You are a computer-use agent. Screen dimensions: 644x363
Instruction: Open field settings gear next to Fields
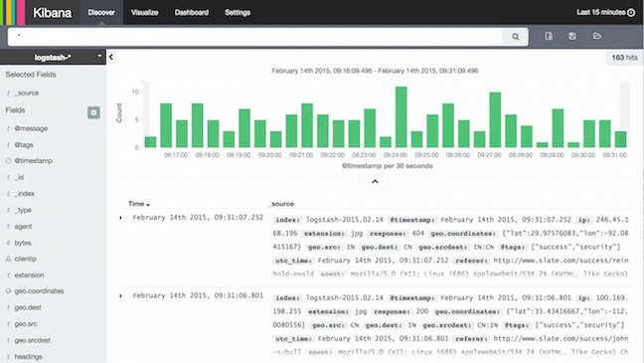click(93, 112)
